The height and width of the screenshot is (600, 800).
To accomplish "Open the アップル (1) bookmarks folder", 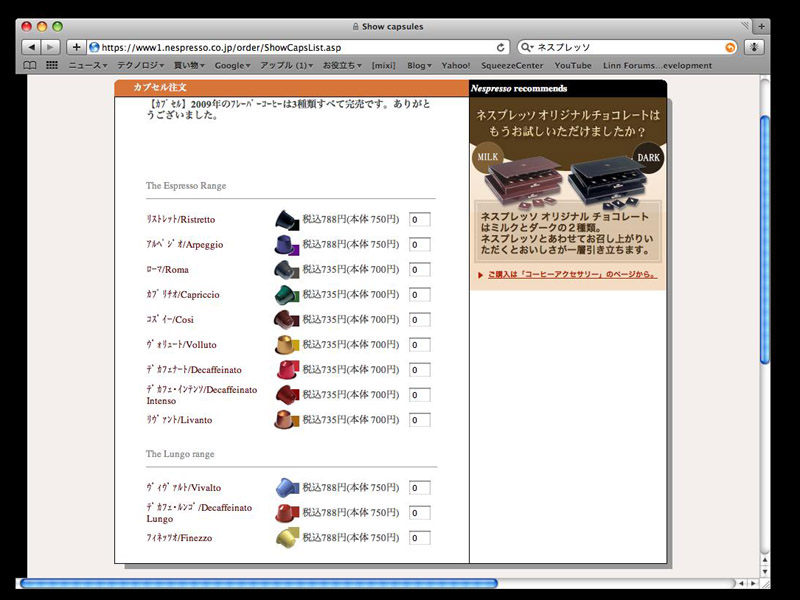I will pos(286,65).
